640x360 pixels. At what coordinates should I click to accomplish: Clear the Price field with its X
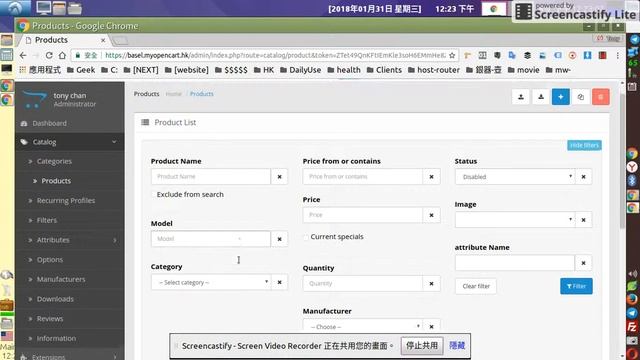(431, 215)
